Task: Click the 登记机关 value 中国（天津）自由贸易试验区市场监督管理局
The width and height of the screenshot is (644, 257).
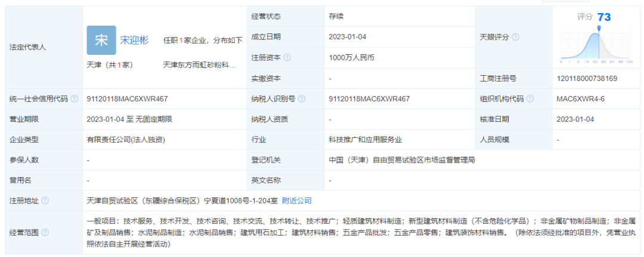Action: pos(402,160)
